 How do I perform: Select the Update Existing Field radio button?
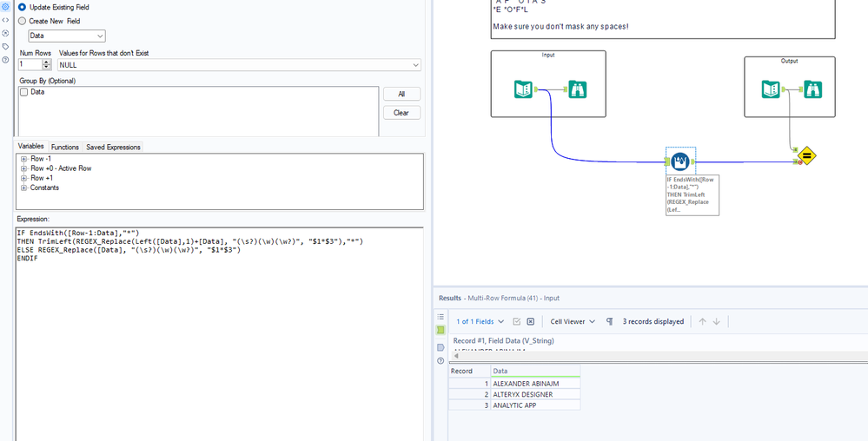(22, 8)
